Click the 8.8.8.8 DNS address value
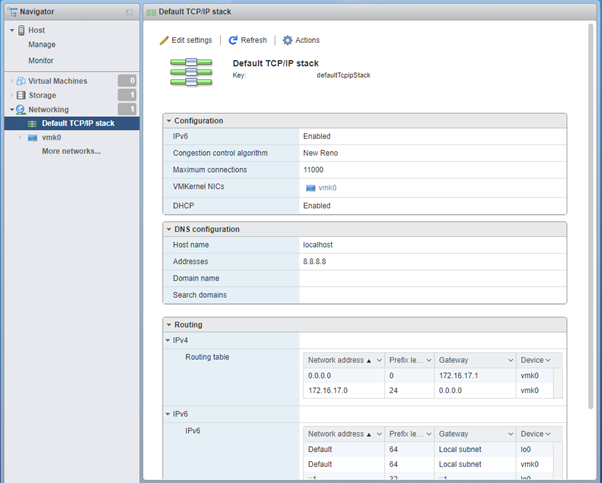The width and height of the screenshot is (602, 483). pyautogui.click(x=314, y=261)
